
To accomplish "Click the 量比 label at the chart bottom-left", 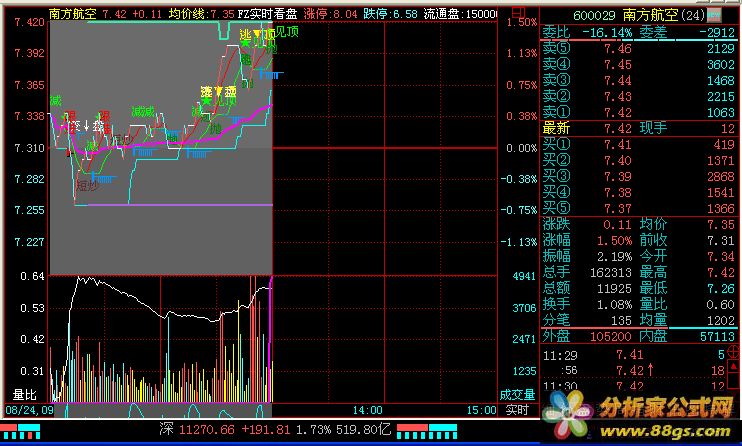I will (x=25, y=394).
